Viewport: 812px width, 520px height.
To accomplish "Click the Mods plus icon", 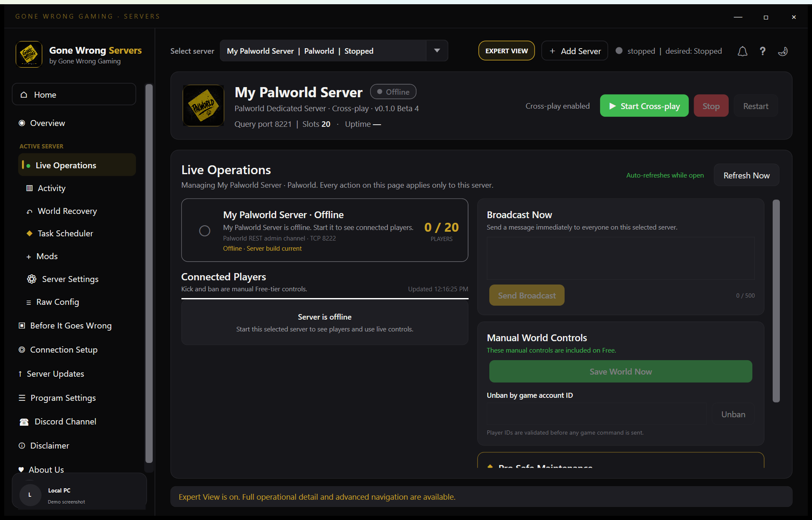I will pyautogui.click(x=29, y=257).
